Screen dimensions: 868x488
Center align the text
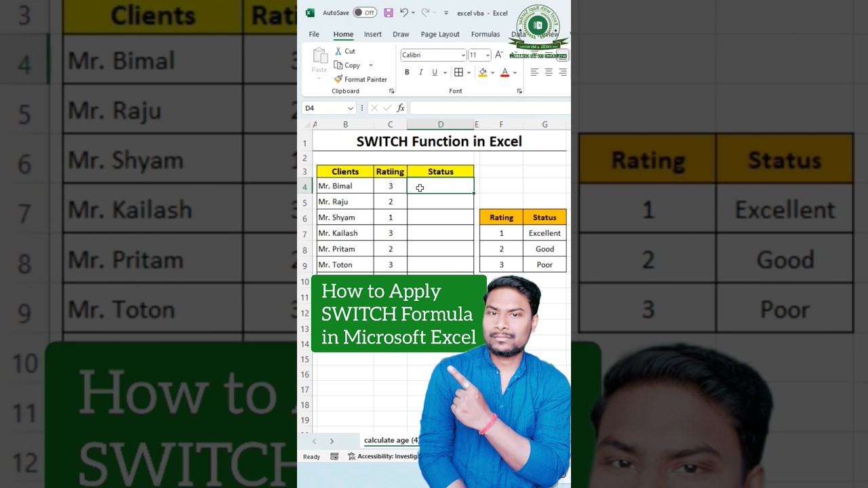pyautogui.click(x=549, y=73)
